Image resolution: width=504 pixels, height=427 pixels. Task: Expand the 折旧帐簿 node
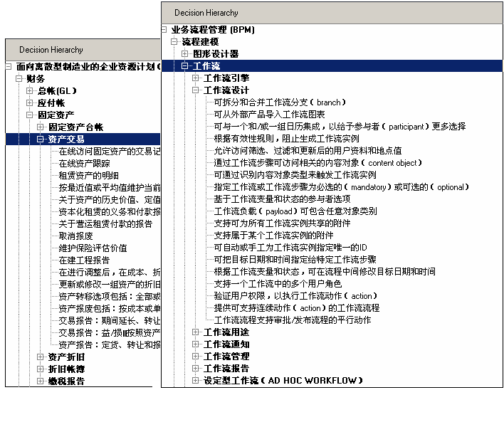coord(40,369)
